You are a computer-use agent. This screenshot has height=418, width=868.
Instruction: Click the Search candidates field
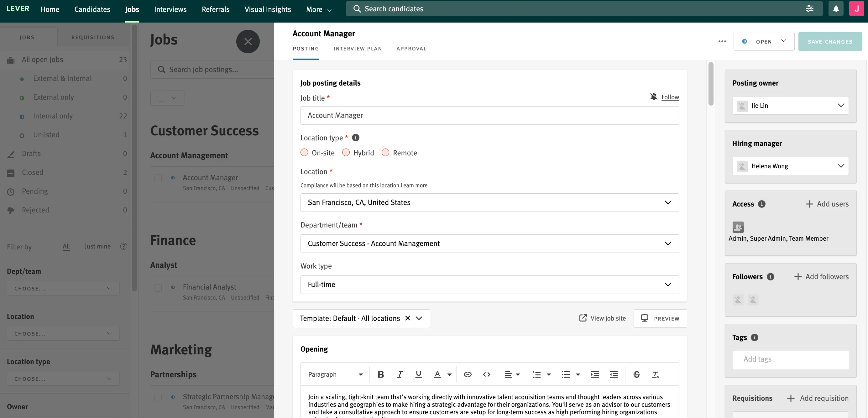tap(573, 9)
